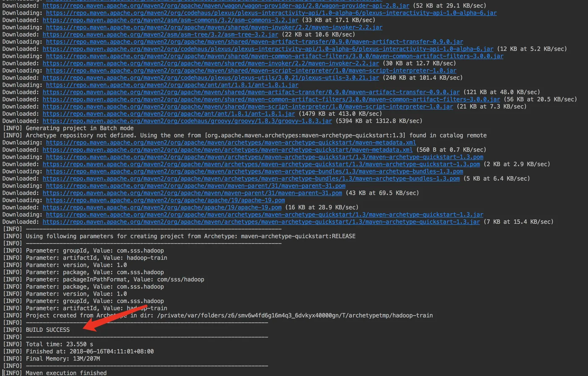Open the Downloaded maven-metadata.xml link (560 B)
This screenshot has width=588, height=376.
pyautogui.click(x=228, y=150)
